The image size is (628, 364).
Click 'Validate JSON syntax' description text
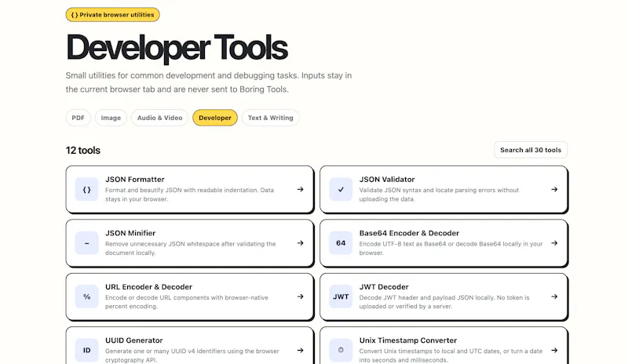point(439,195)
